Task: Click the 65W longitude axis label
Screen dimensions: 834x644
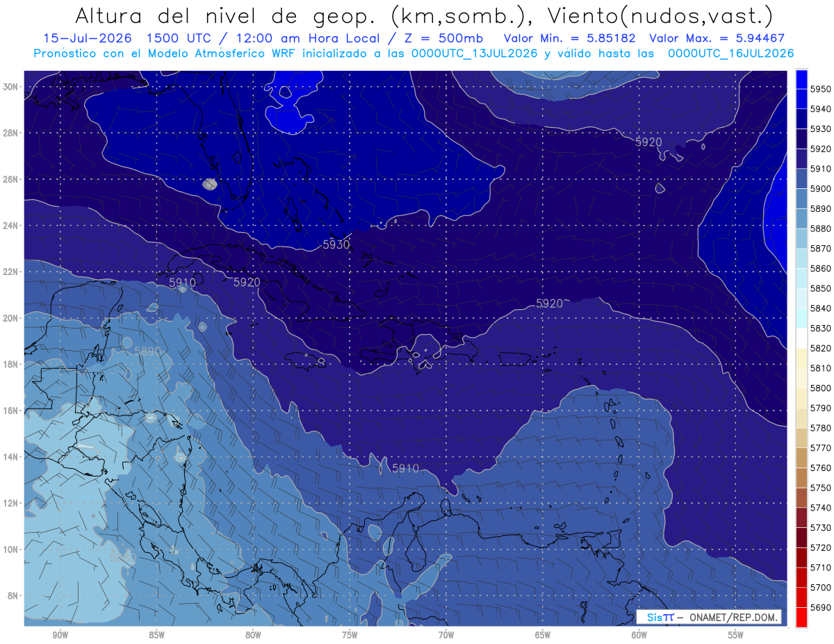Action: coord(543,635)
